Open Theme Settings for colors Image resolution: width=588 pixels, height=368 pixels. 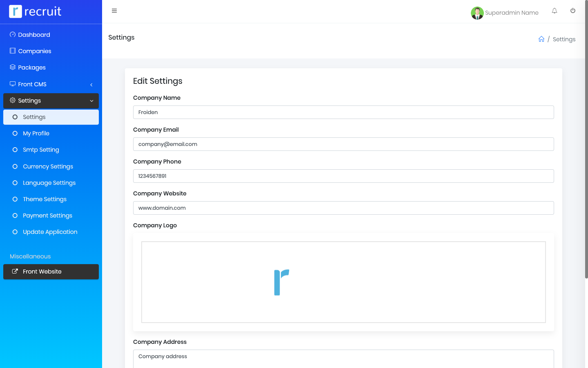[45, 199]
